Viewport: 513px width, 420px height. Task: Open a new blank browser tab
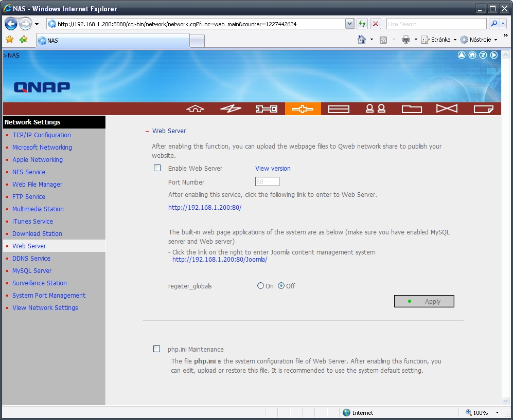tap(197, 41)
